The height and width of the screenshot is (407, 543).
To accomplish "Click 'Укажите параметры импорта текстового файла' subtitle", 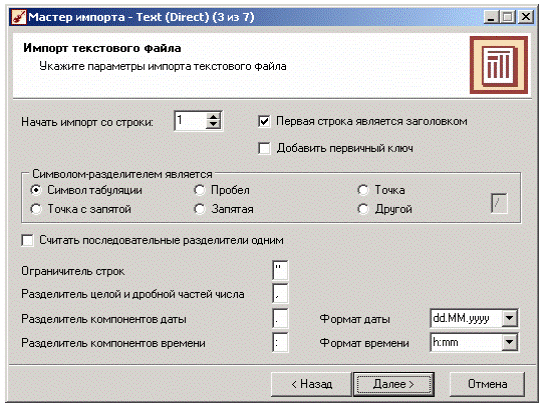I will [x=163, y=66].
